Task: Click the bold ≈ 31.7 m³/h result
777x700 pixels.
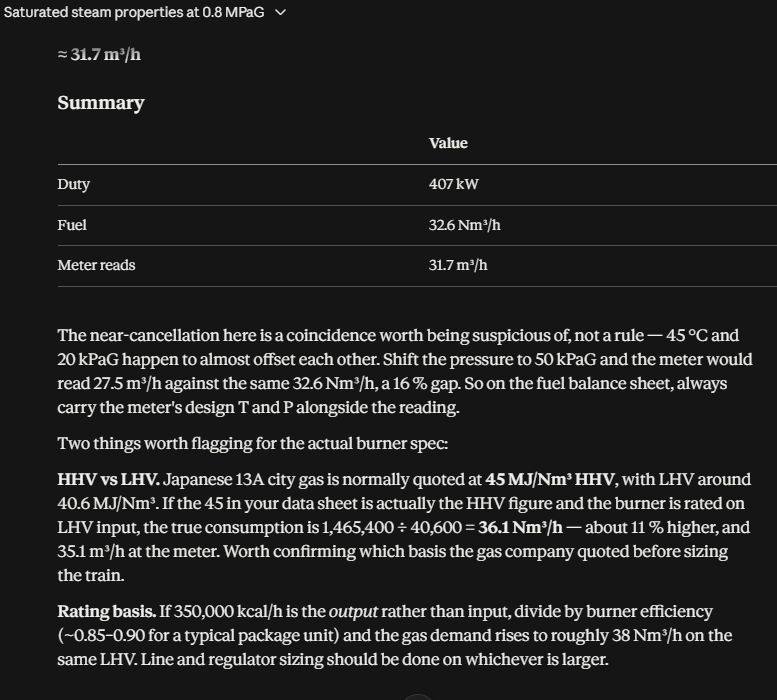Action: tap(99, 54)
